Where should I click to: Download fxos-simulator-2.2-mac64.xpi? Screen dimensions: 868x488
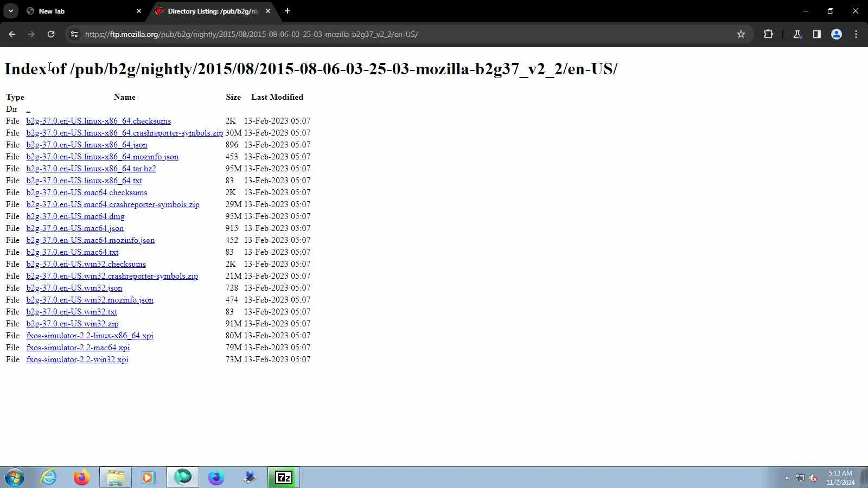(x=78, y=348)
